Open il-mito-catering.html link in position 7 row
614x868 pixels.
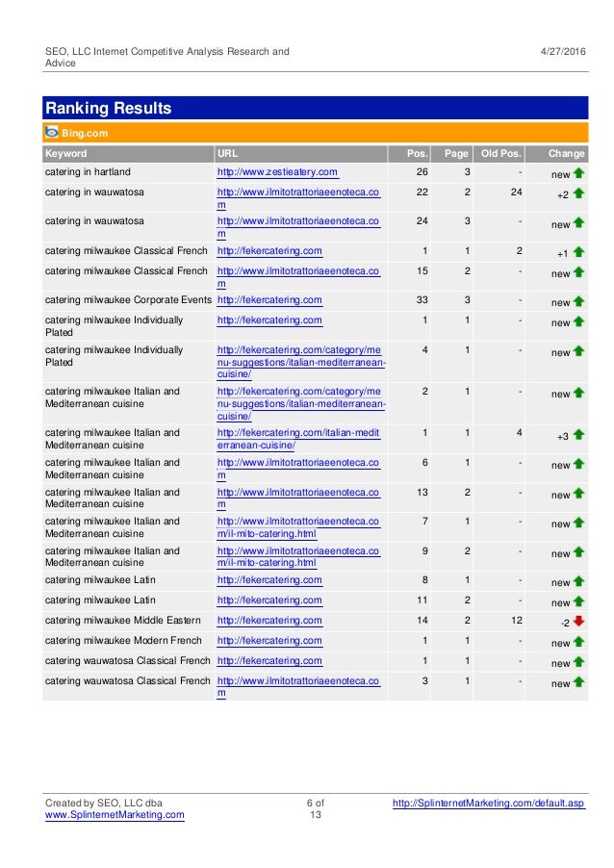click(298, 527)
